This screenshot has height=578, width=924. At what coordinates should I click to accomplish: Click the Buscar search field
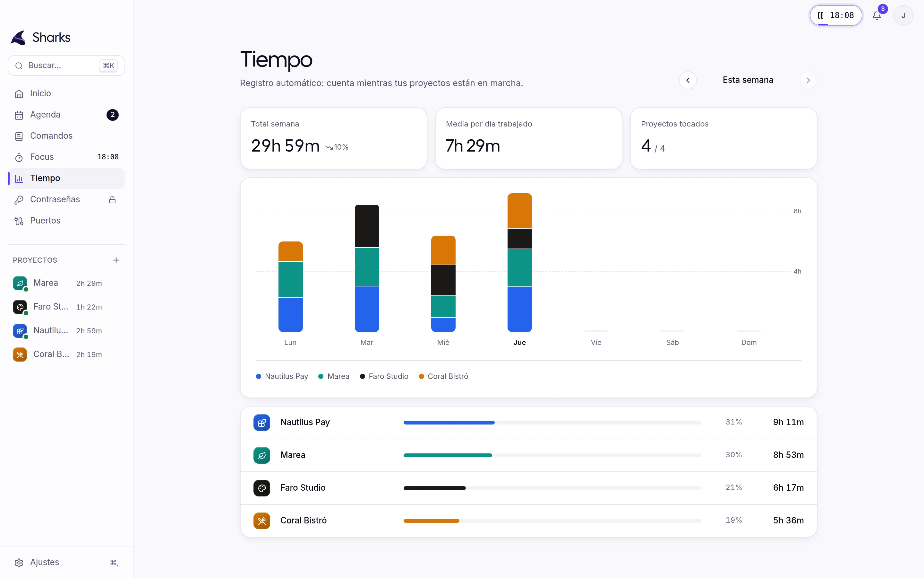click(66, 66)
